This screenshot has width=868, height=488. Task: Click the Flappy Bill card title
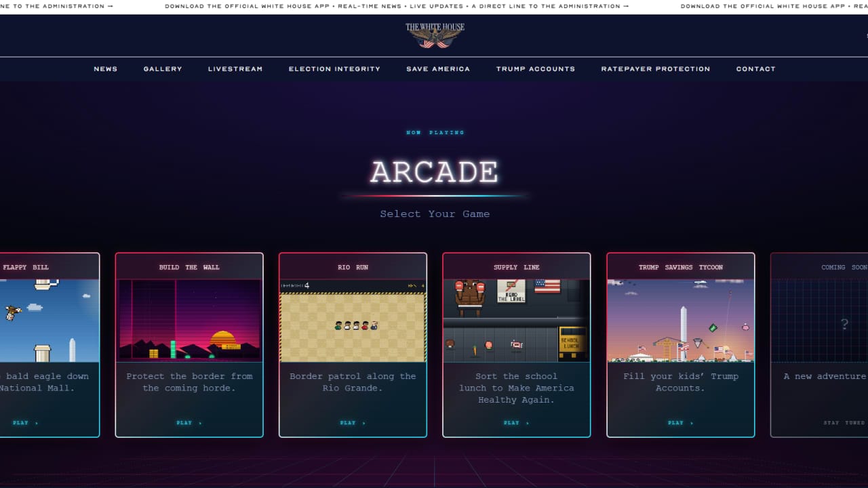pyautogui.click(x=26, y=267)
